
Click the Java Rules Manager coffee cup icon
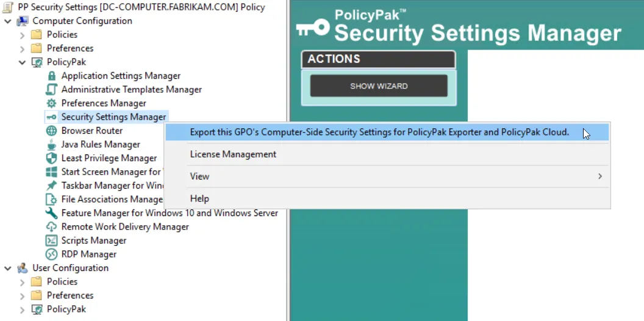(51, 145)
